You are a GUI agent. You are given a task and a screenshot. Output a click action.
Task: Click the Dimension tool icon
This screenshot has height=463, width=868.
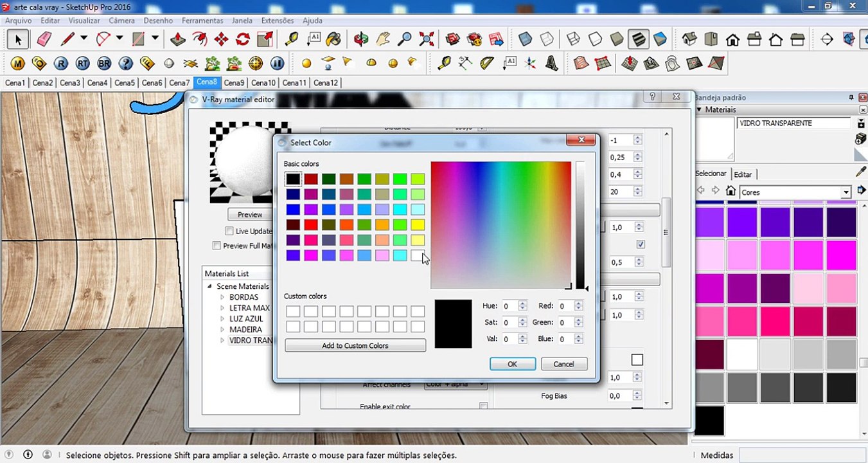[465, 64]
